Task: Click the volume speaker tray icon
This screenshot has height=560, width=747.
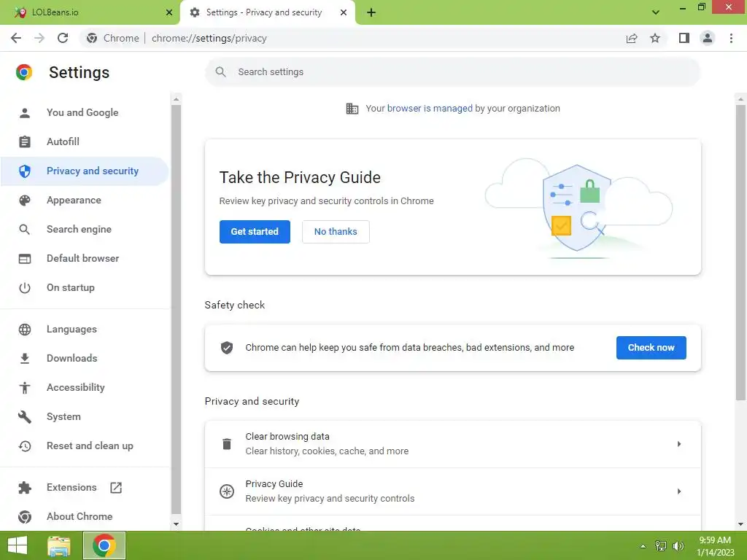Action: coord(678,546)
